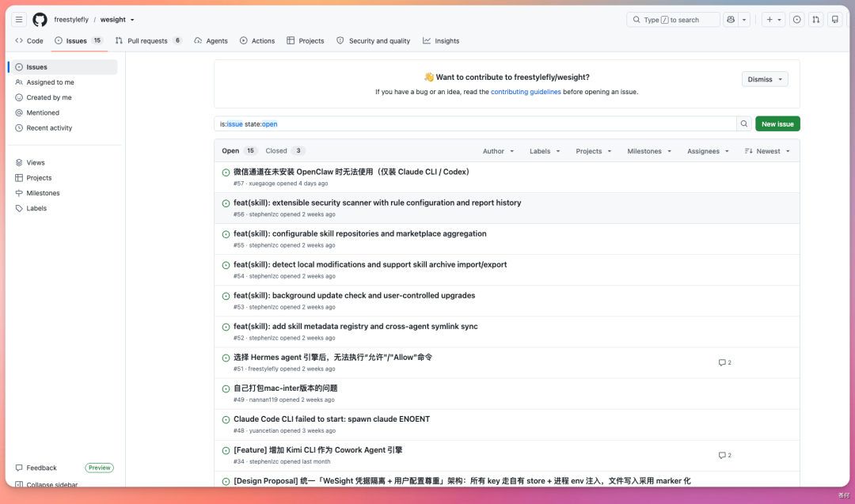Open issue extensible security scanner

coord(378,203)
